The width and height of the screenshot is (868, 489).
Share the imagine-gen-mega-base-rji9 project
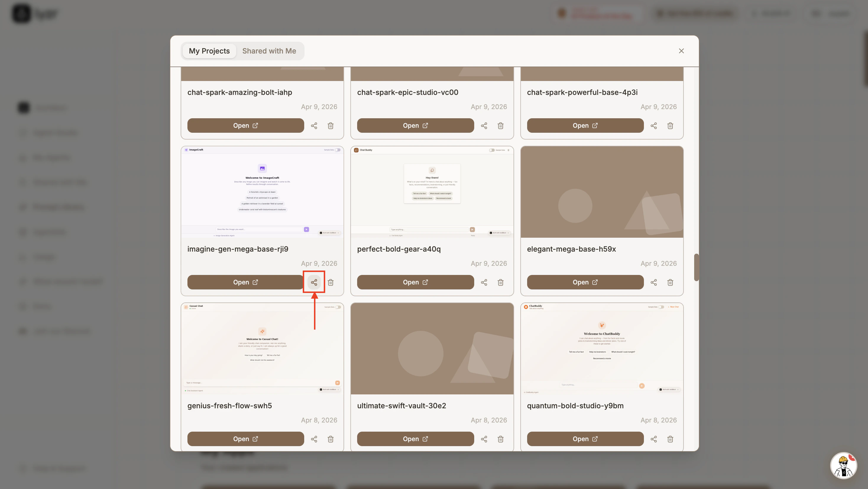click(x=314, y=282)
